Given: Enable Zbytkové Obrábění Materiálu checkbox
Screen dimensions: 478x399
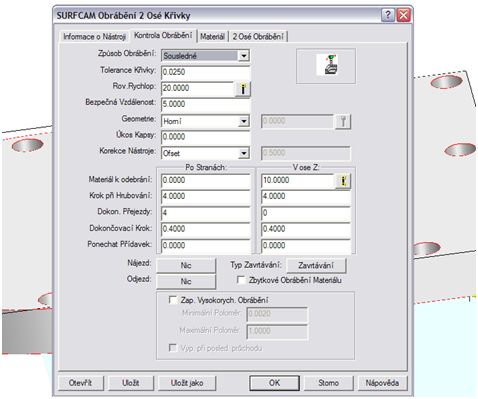Looking at the screenshot, I should [241, 280].
